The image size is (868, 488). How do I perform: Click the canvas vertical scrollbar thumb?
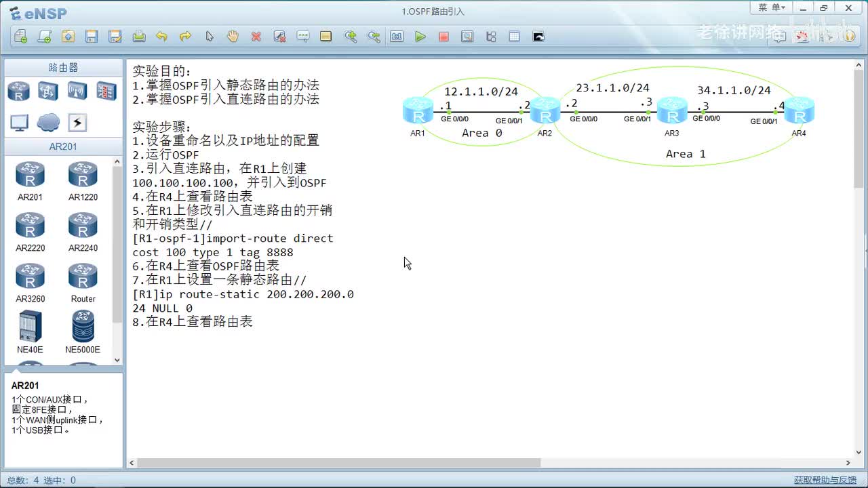(x=859, y=128)
